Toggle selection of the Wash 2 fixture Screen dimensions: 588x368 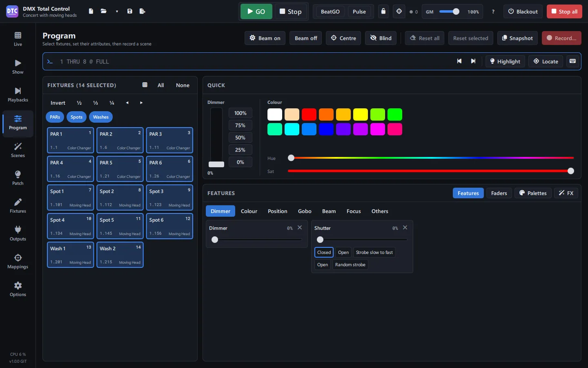(120, 255)
